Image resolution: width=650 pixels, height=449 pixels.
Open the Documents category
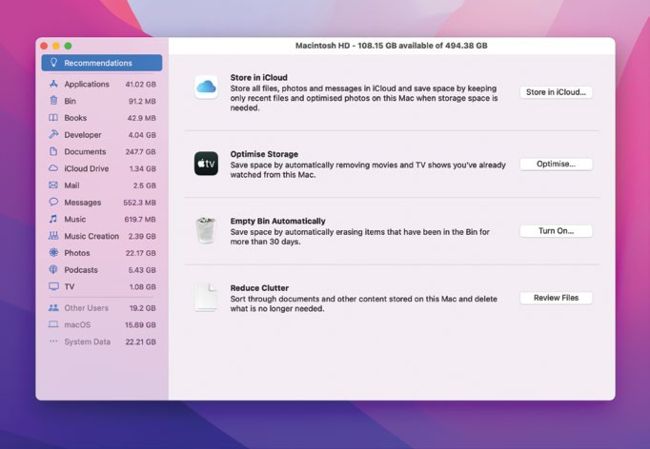(85, 152)
